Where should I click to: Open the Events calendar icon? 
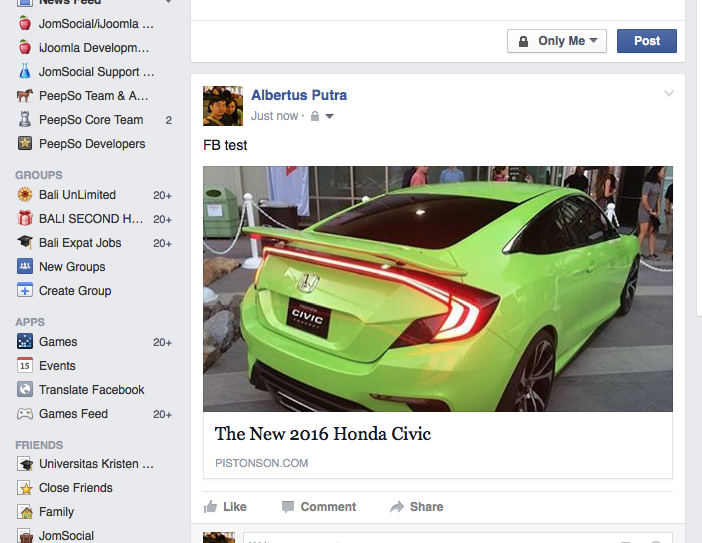(25, 366)
